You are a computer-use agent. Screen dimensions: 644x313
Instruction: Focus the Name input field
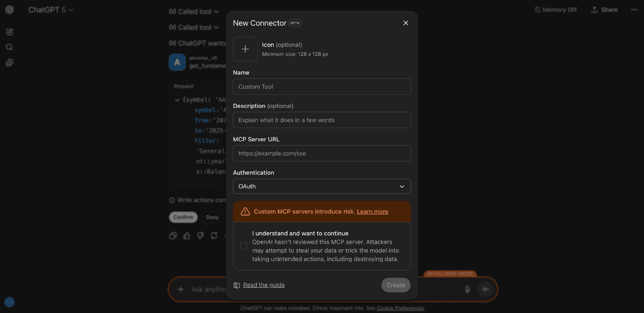click(x=322, y=87)
